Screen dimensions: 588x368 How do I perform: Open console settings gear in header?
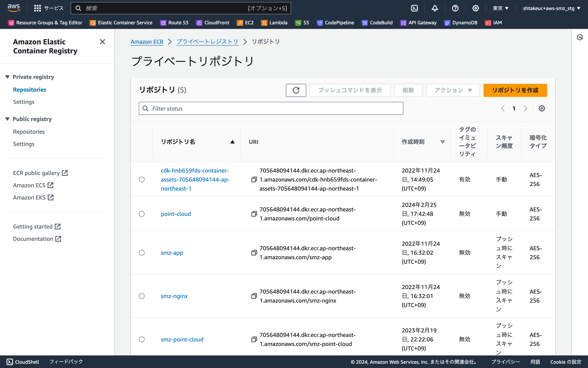click(476, 8)
